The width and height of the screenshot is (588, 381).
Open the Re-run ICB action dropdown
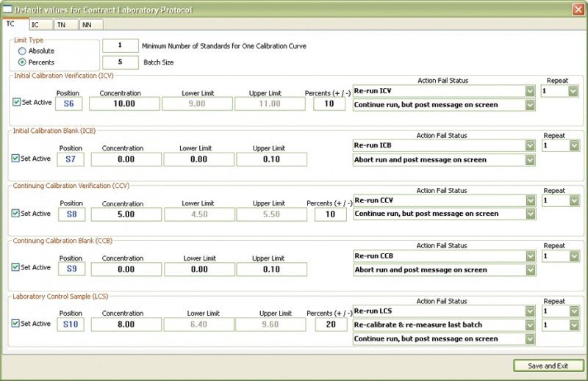pyautogui.click(x=529, y=145)
